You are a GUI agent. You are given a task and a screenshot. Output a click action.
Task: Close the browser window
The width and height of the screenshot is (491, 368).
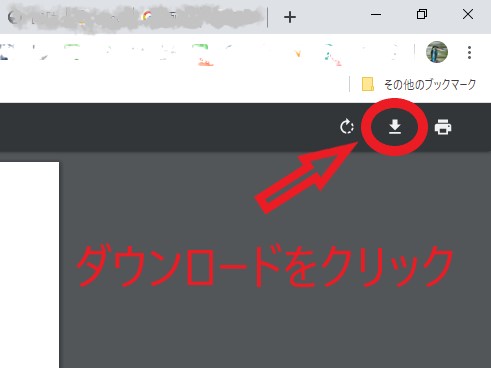468,14
